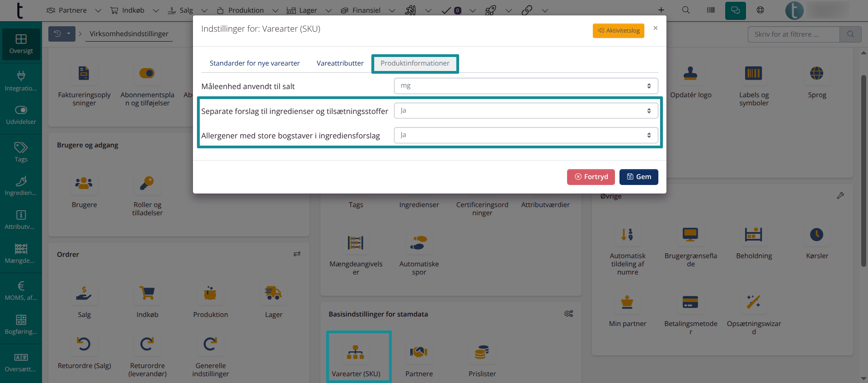
Task: Open Standarder for nye varearter tab
Action: click(x=254, y=63)
